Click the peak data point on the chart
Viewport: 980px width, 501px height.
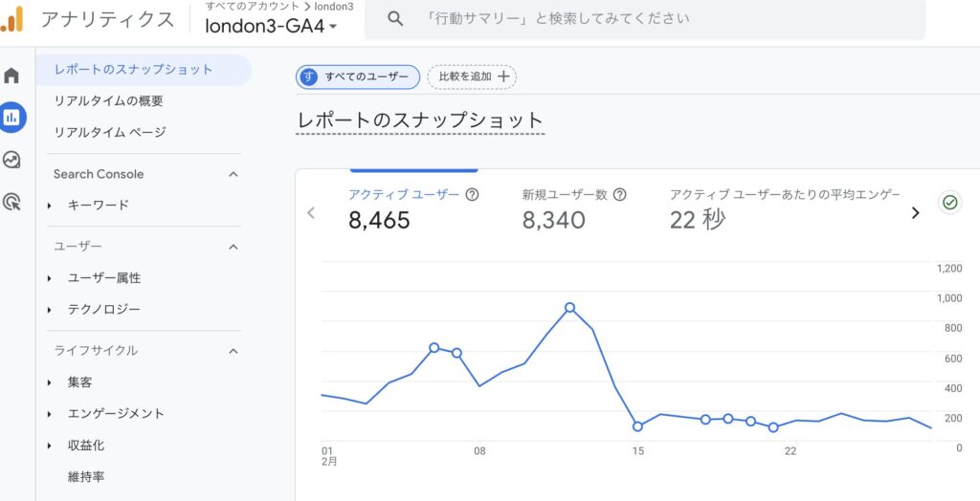click(x=569, y=308)
